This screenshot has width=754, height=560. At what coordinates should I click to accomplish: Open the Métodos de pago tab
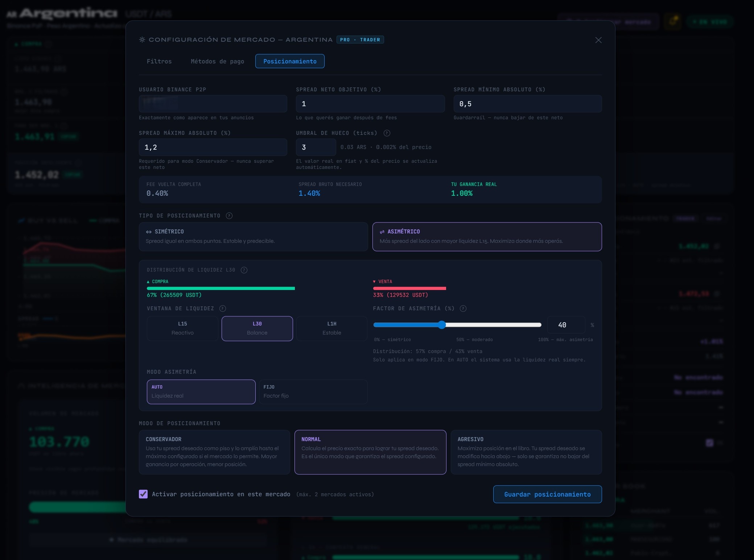(x=217, y=61)
